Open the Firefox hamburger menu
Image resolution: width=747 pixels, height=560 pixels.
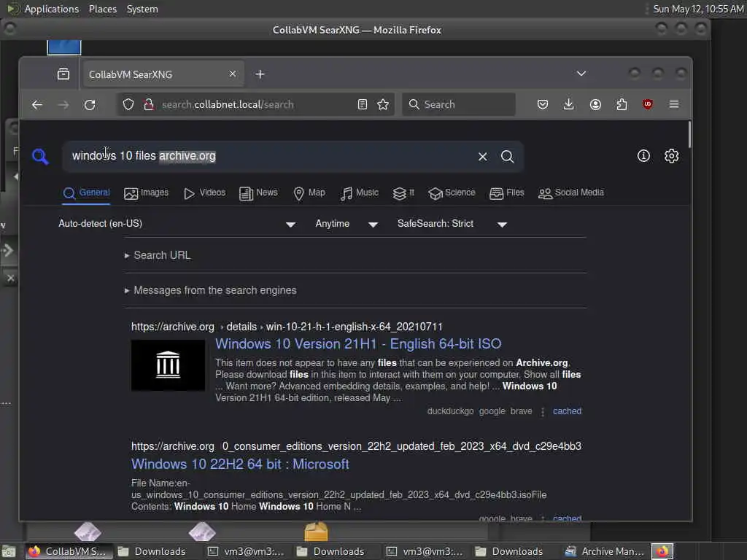coord(673,104)
